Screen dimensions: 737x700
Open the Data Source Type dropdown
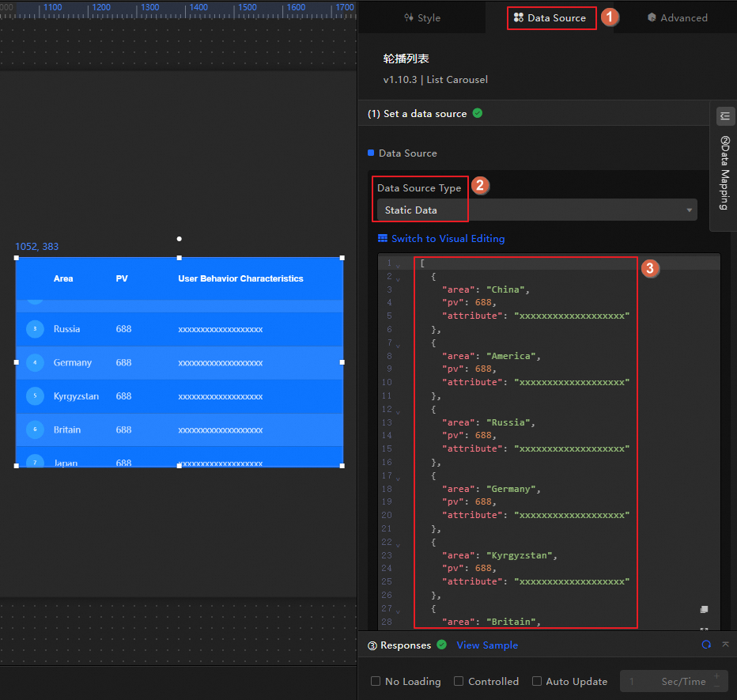[x=537, y=210]
